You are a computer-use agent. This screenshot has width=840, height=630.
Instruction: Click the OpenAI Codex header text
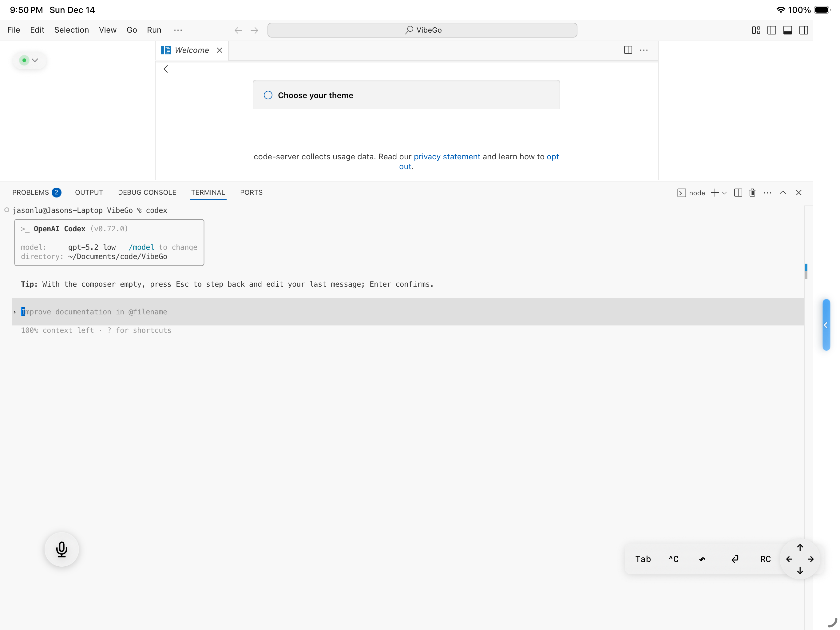(60, 229)
